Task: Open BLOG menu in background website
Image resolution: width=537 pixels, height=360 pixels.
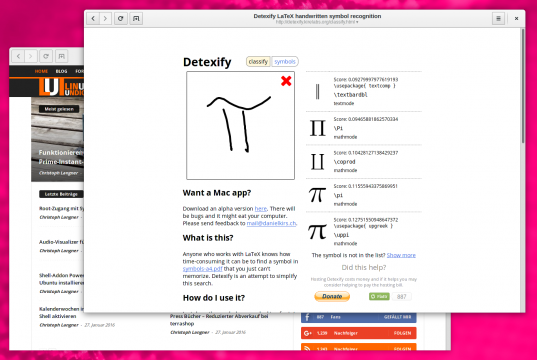Action: click(x=62, y=71)
